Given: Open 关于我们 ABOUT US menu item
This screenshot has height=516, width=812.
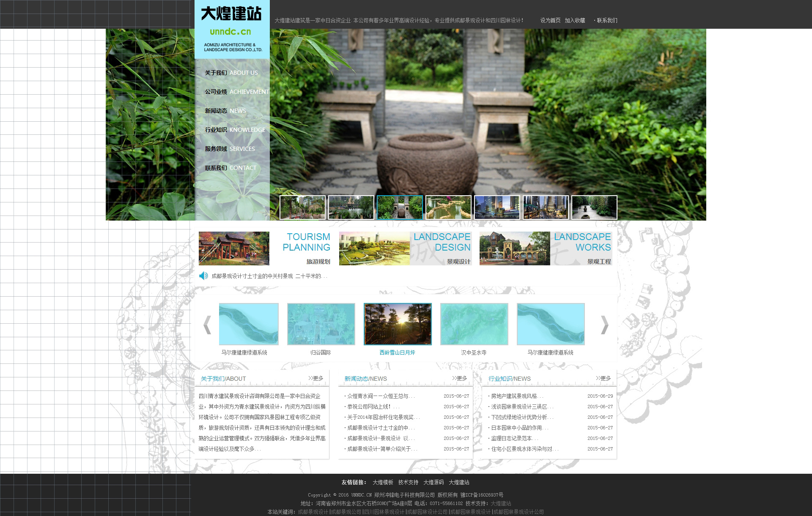Looking at the screenshot, I should 231,73.
